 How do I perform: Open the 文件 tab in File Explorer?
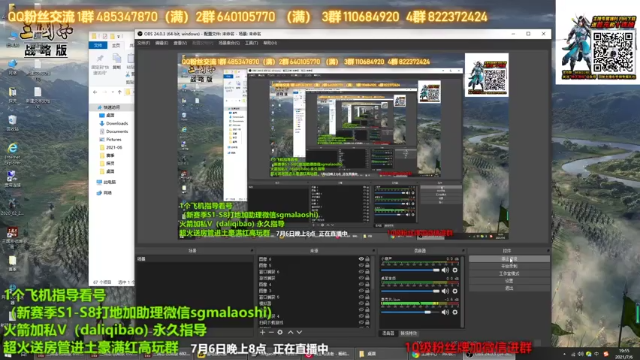click(x=98, y=45)
